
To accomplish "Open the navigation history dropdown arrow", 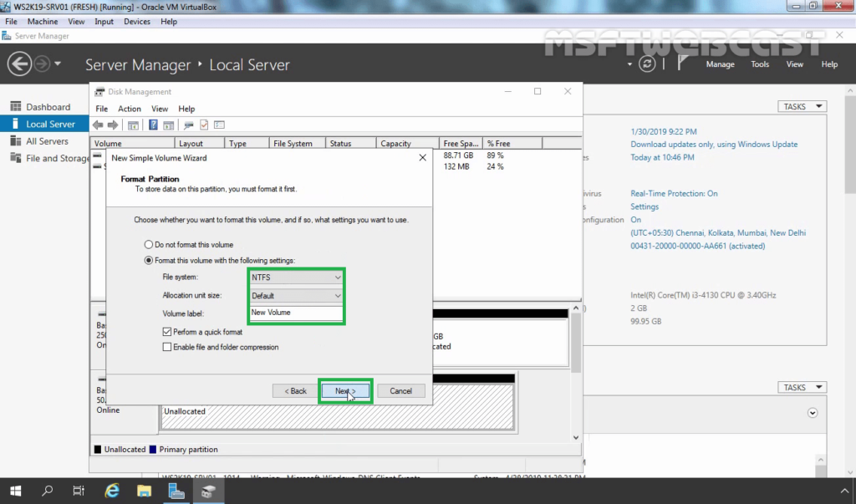I will pyautogui.click(x=58, y=64).
